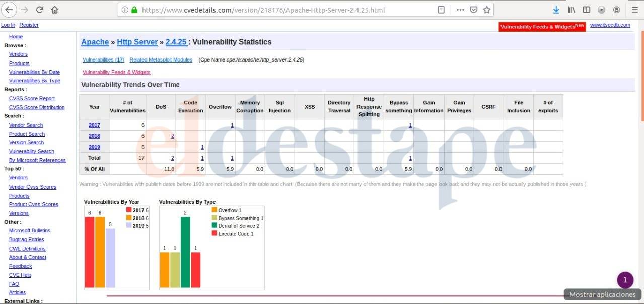This screenshot has width=644, height=304.
Task: Open CVSS Score Distribution link
Action: click(37, 107)
